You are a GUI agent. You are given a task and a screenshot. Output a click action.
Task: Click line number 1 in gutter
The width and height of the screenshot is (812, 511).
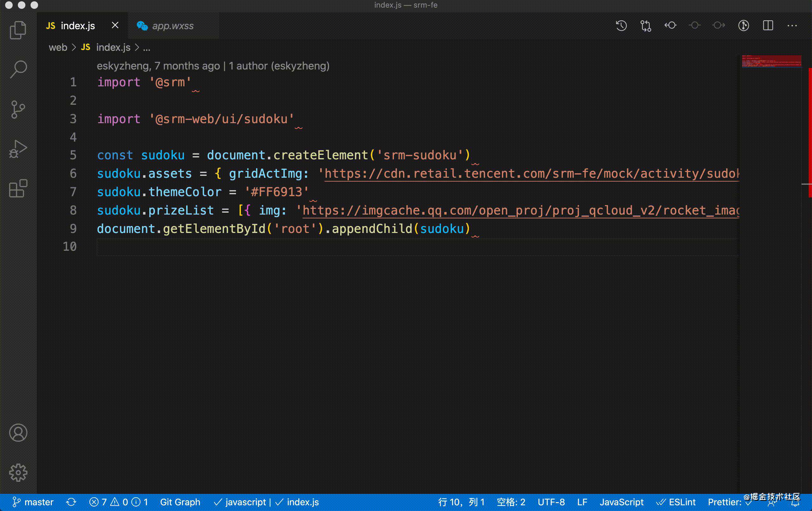click(x=73, y=82)
